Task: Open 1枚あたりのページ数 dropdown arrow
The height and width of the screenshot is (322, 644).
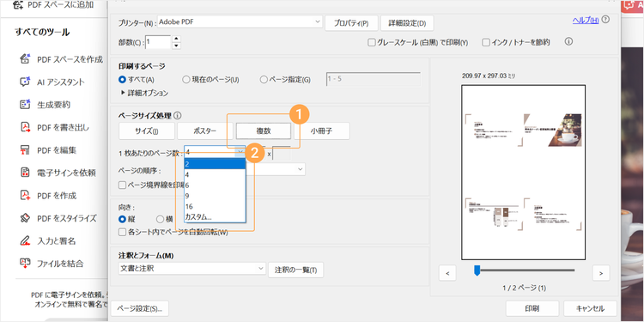Action: (x=240, y=152)
